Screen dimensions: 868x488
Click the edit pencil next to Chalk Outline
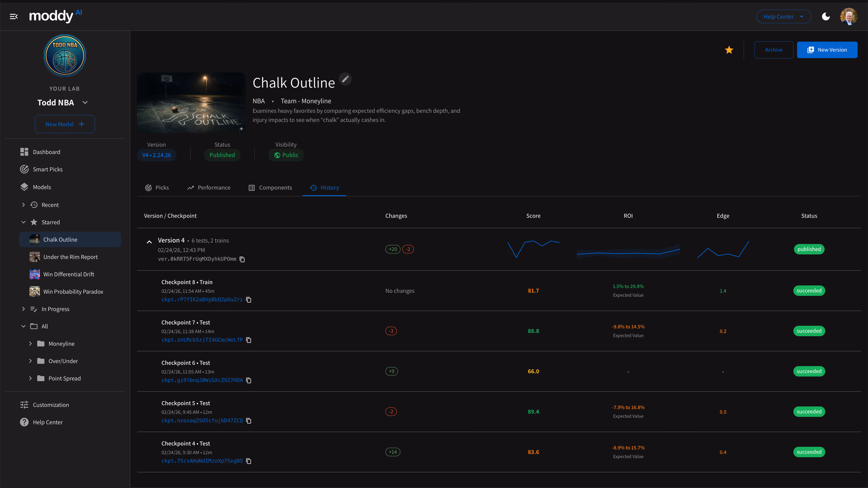pos(345,79)
